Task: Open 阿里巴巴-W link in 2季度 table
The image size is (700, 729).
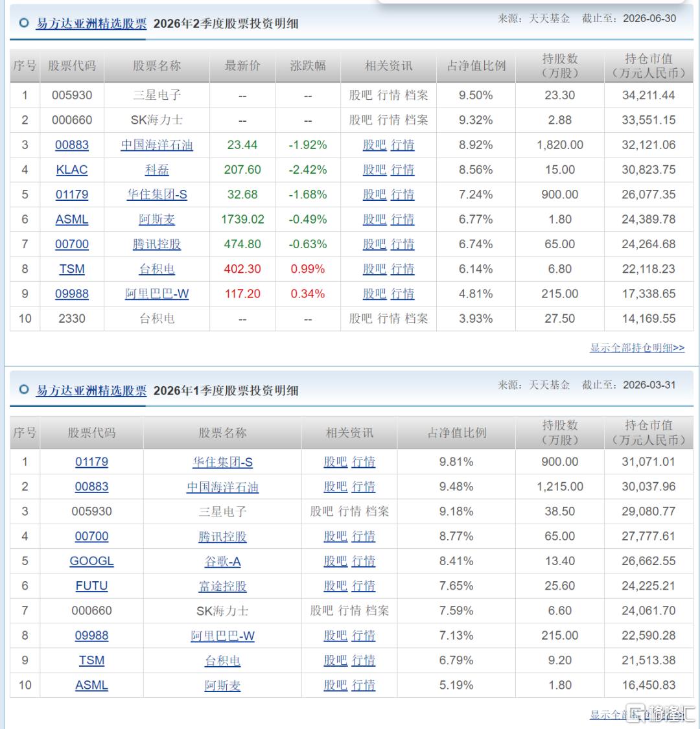Action: click(157, 294)
